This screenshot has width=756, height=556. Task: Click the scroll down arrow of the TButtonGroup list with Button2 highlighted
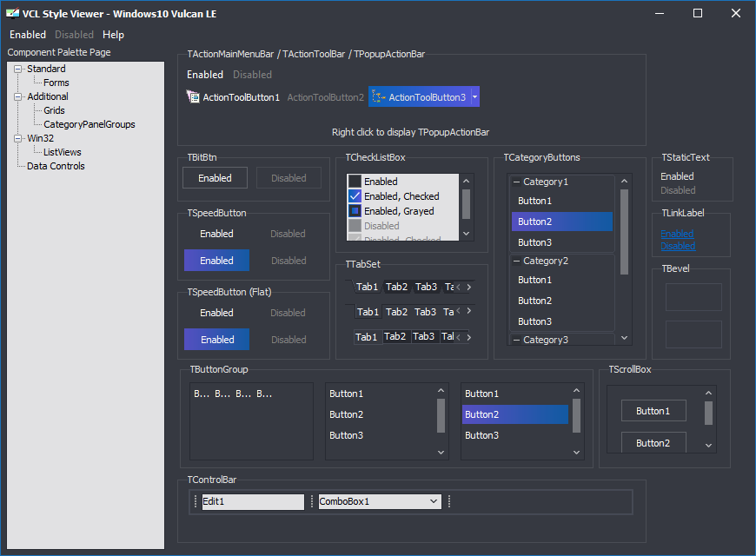(x=576, y=453)
